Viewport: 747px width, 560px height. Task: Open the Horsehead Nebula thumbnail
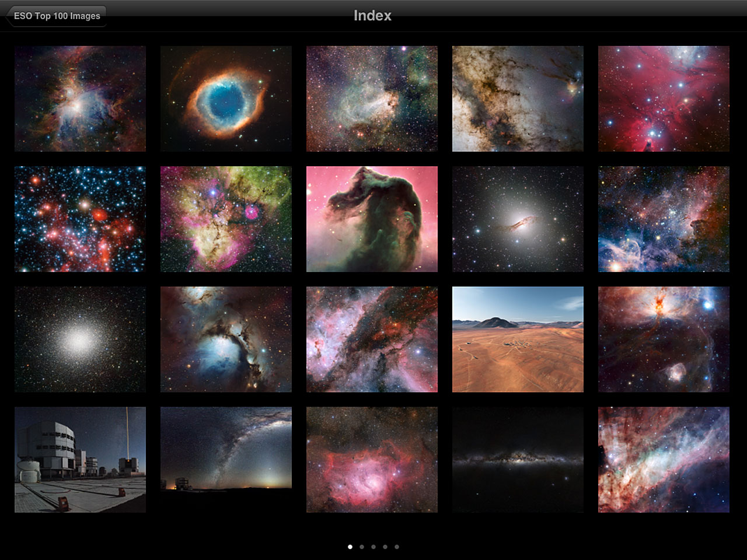coord(372,219)
